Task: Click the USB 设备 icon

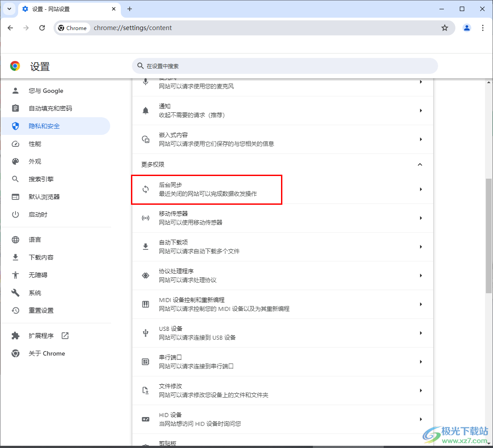Action: 146,333
